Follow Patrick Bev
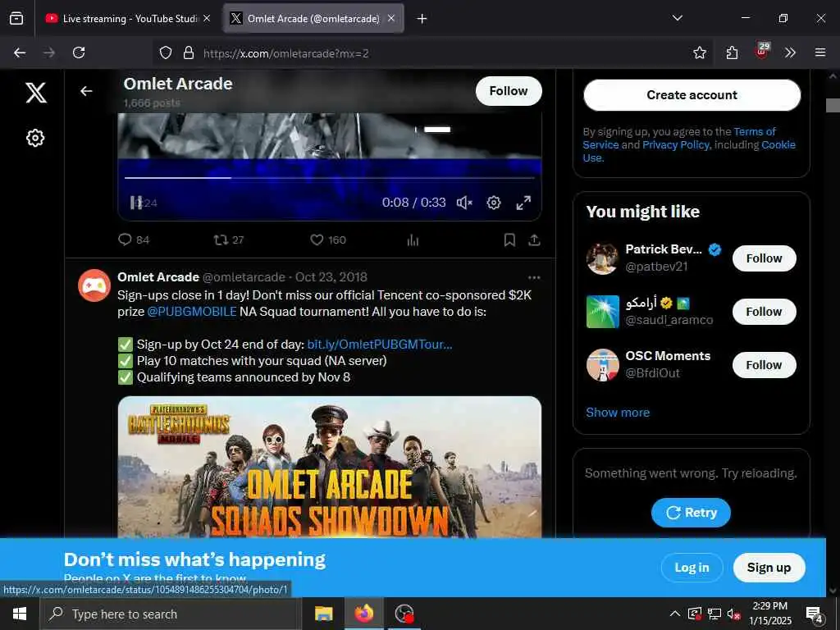The width and height of the screenshot is (840, 630). point(764,258)
